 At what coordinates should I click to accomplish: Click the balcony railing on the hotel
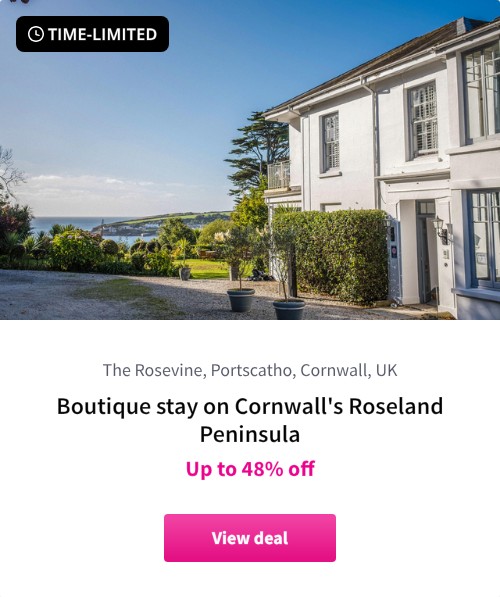click(279, 174)
